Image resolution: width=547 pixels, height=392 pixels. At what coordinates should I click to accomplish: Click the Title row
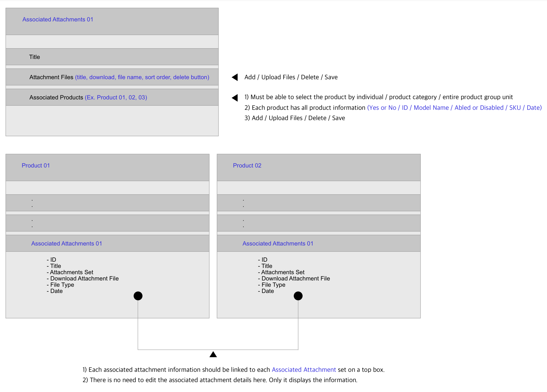coord(34,57)
